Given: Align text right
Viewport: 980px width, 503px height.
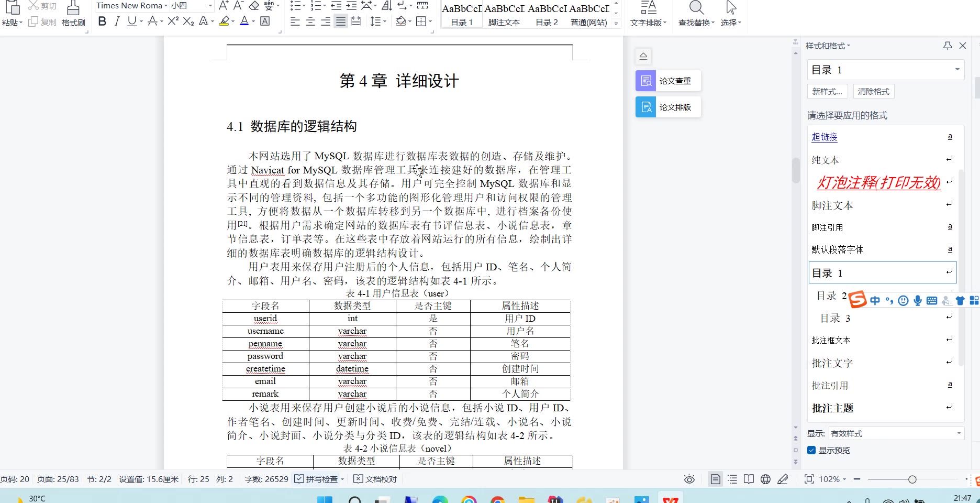Looking at the screenshot, I should (x=326, y=21).
